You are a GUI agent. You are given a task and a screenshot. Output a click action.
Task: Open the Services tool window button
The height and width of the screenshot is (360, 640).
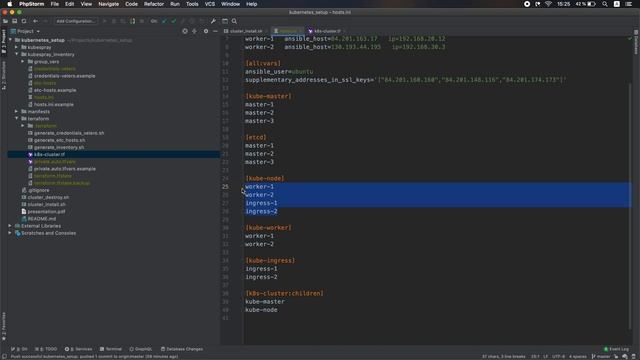78,349
